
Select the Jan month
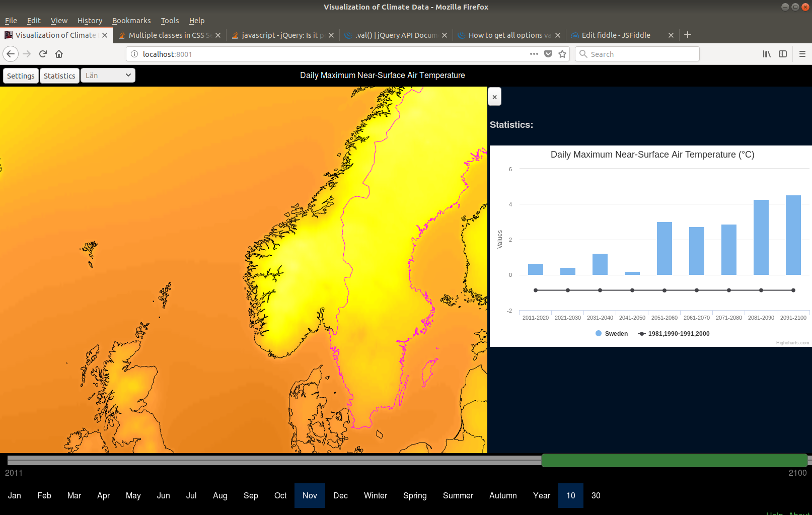coord(15,495)
